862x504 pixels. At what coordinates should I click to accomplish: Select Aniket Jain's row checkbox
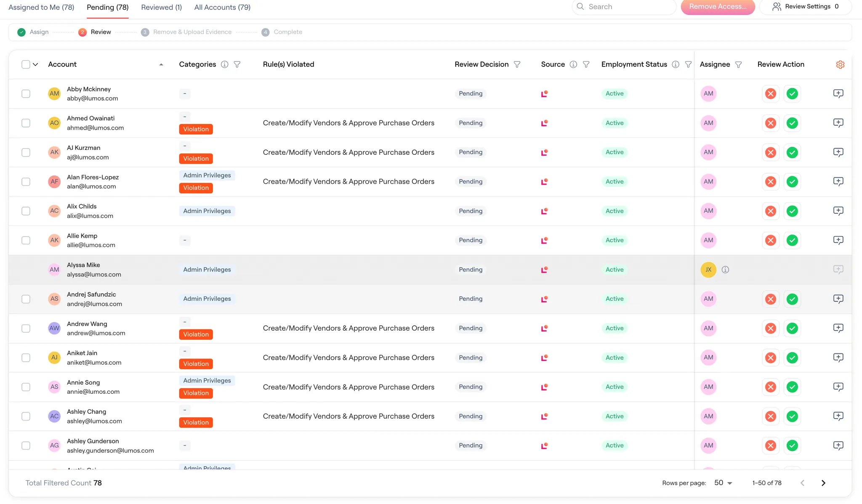(26, 358)
